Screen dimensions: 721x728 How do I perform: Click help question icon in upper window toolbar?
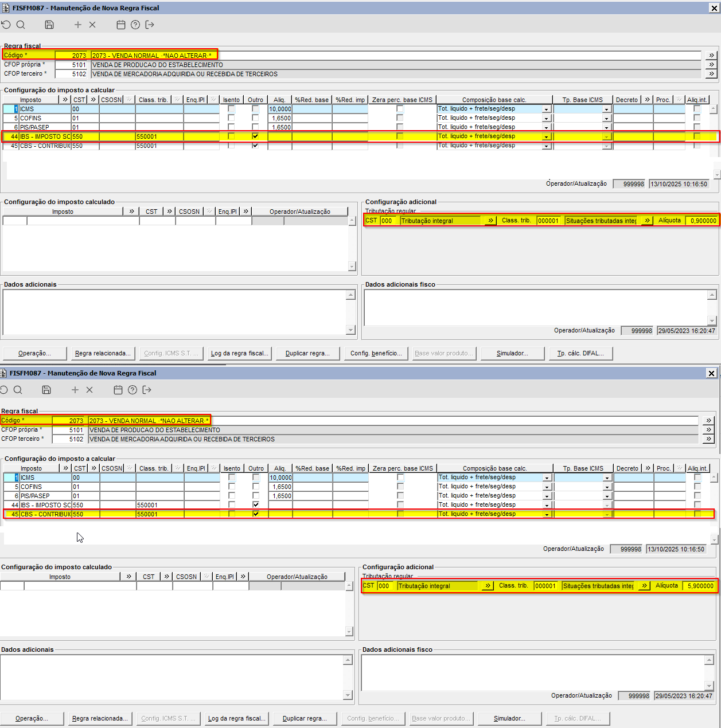pyautogui.click(x=135, y=25)
